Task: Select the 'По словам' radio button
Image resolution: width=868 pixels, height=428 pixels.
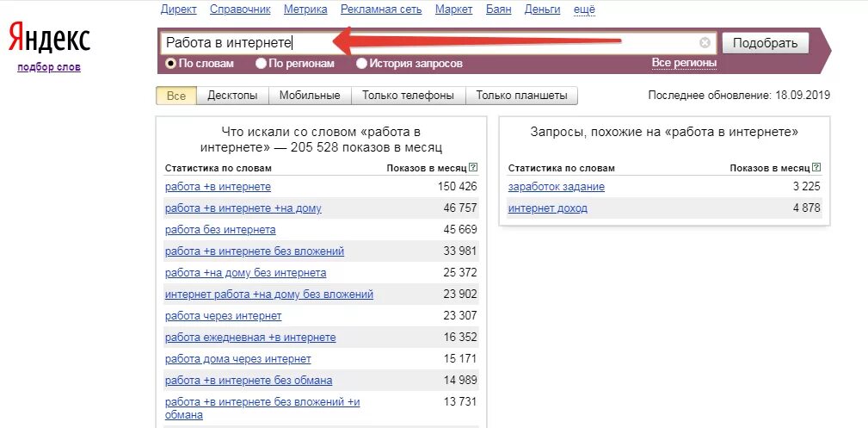Action: click(171, 64)
